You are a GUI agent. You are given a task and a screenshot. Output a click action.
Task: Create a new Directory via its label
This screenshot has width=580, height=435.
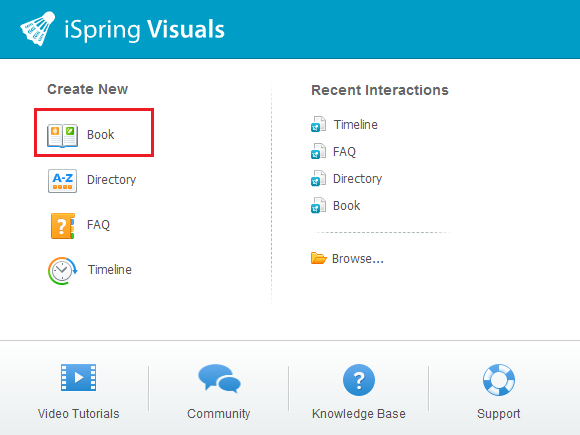click(111, 180)
